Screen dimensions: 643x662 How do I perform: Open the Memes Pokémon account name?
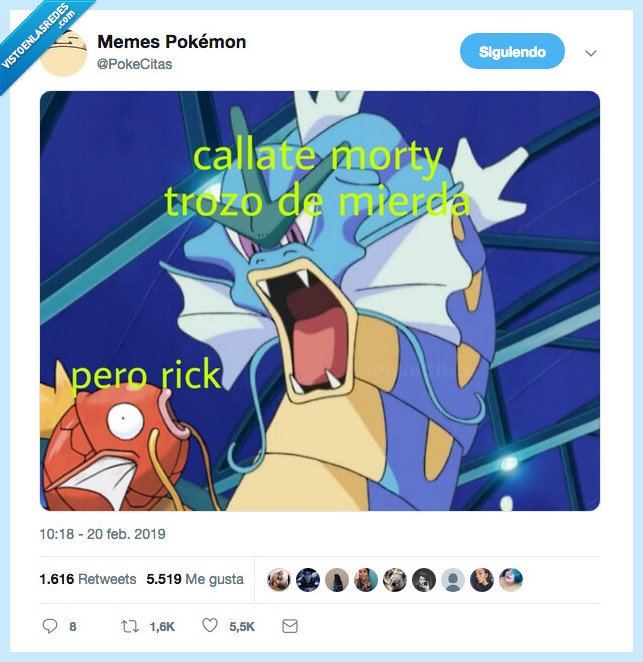pos(171,41)
